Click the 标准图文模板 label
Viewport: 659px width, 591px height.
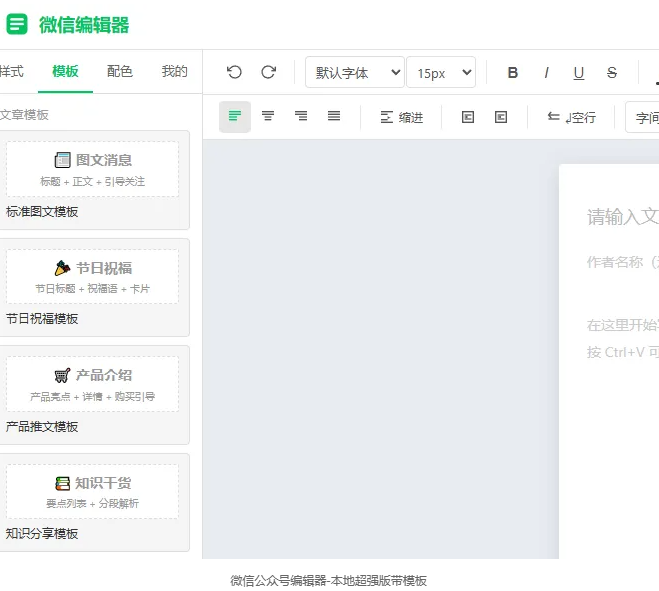pyautogui.click(x=42, y=211)
